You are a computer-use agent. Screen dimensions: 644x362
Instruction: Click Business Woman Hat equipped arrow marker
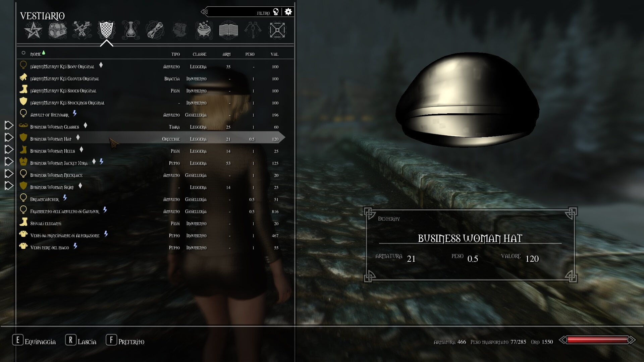[9, 137]
